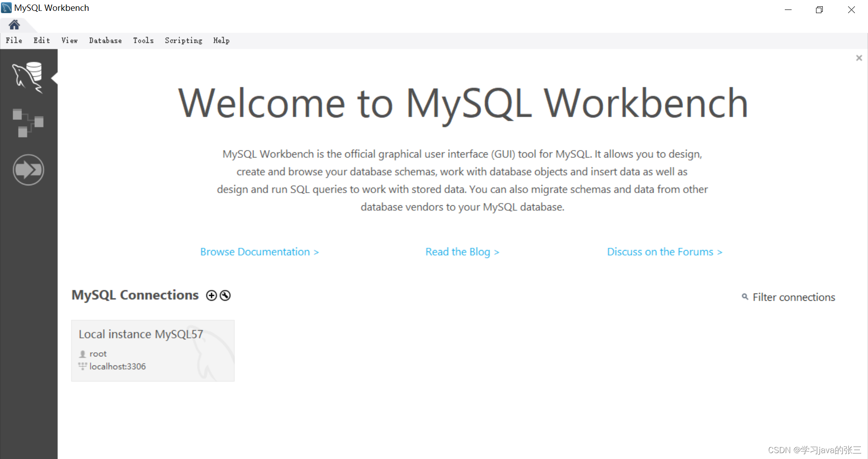Viewport: 868px width, 459px height.
Task: Click the MySQL Connections heading
Action: tap(135, 295)
